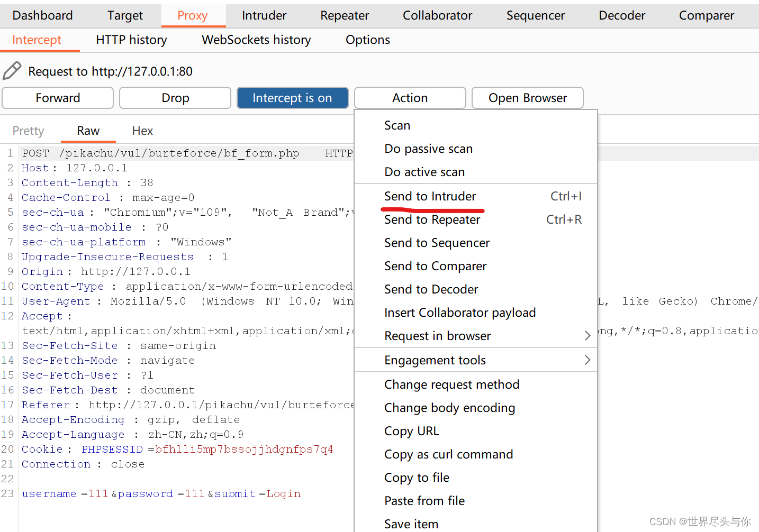Click the pencil edit icon beside Request
The image size is (759, 532).
pos(12,71)
